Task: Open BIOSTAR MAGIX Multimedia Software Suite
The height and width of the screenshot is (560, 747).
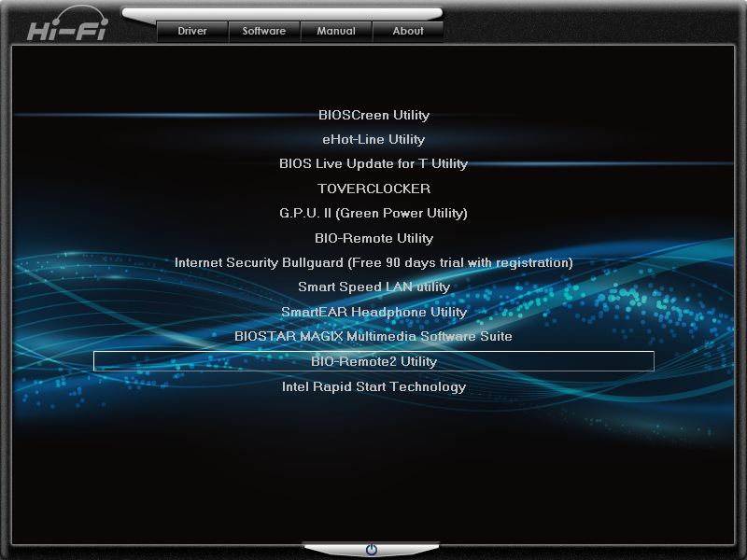Action: (374, 337)
